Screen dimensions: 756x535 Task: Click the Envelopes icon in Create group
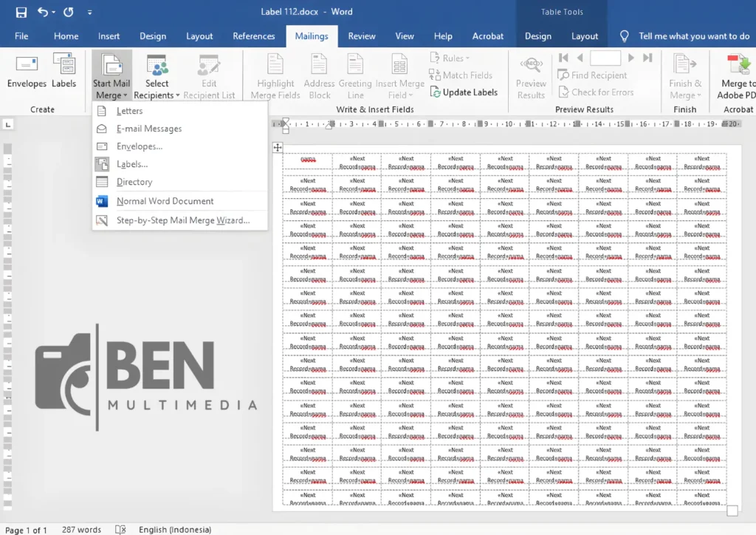pyautogui.click(x=26, y=70)
